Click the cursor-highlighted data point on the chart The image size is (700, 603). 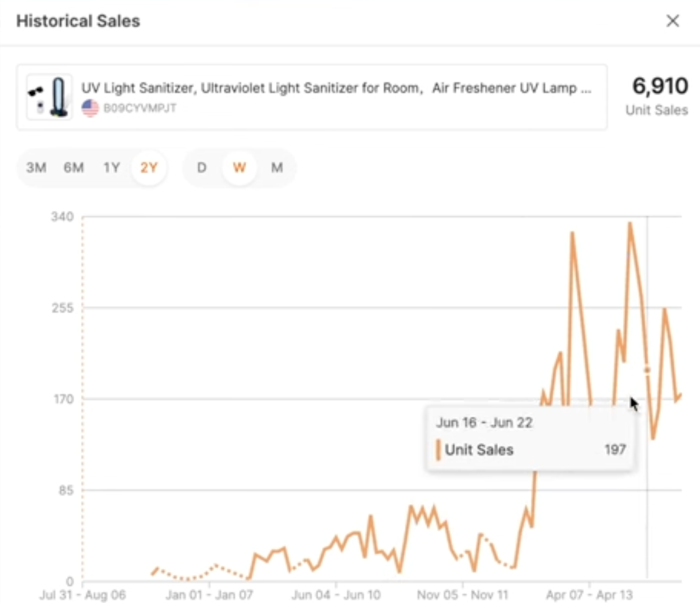tap(647, 369)
